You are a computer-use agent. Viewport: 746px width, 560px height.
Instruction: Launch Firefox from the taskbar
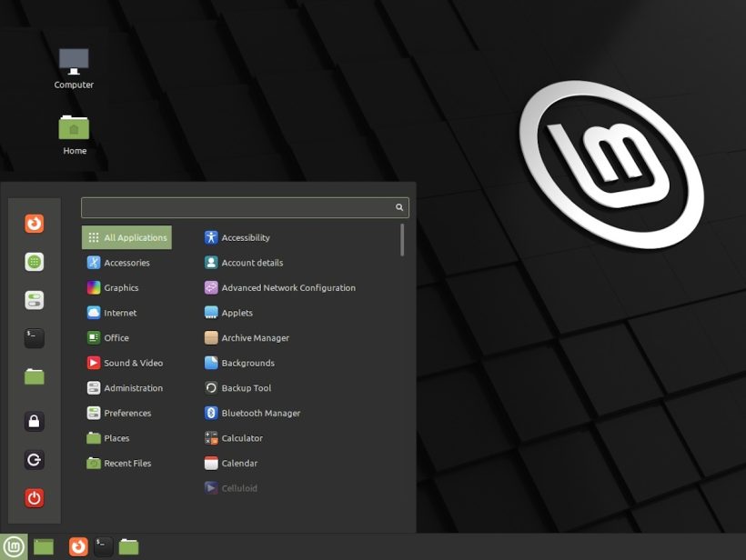tap(77, 546)
